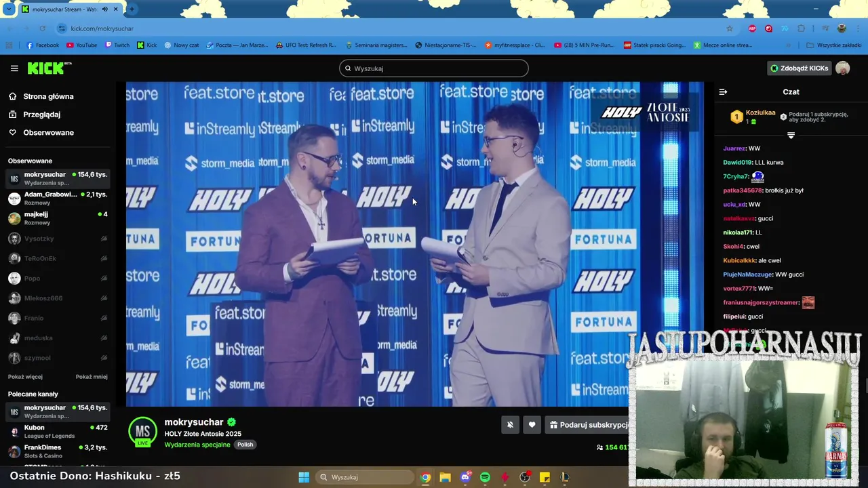
Task: Click chat username franiusnajgorszystreamer
Action: pyautogui.click(x=761, y=302)
